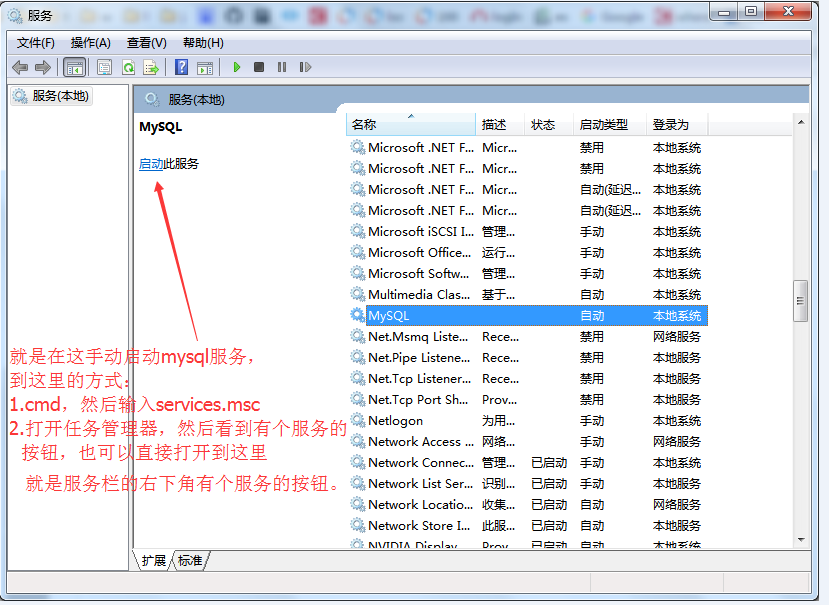Sort by the 启动类型 column header
The width and height of the screenshot is (829, 605).
pyautogui.click(x=610, y=125)
